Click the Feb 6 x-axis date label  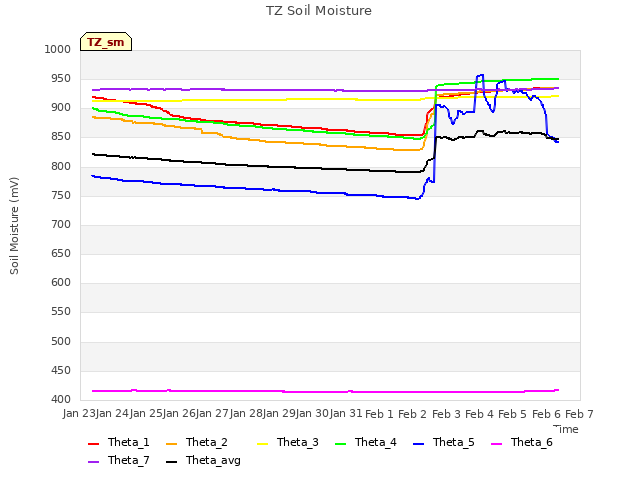tap(546, 414)
